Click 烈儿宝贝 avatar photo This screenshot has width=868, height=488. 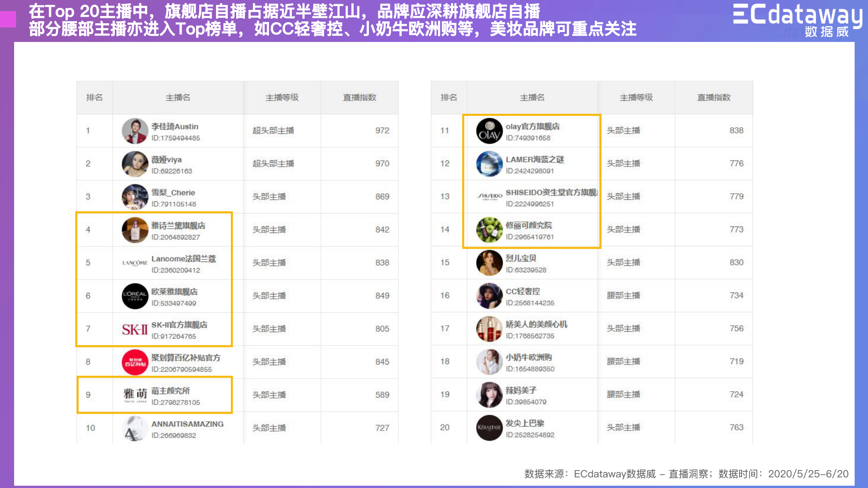tap(489, 263)
